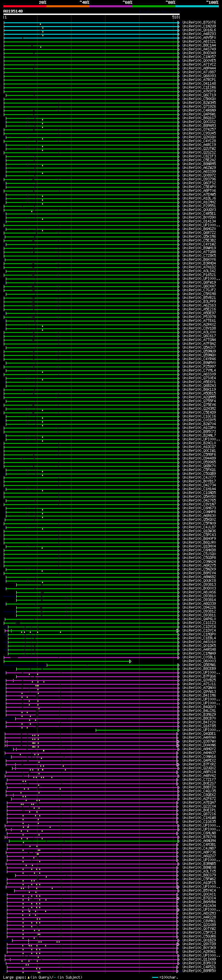This screenshot has height=980, width=222.
Task: Click UniRef100_Q2KGQ0 label
Action: (x=199, y=137)
